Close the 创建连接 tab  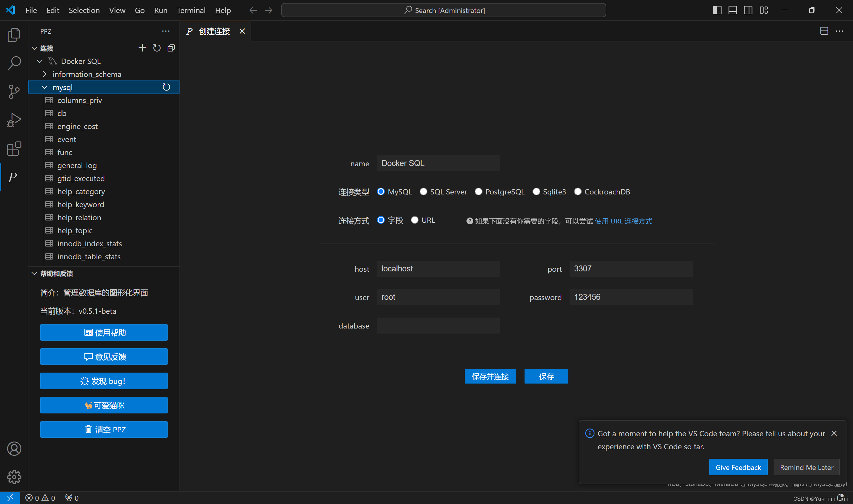click(242, 31)
